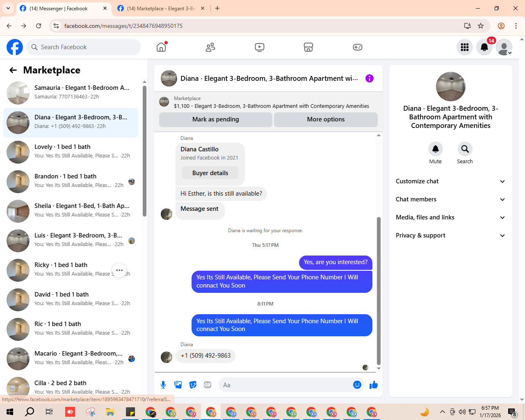Expand Media, files and links section

pyautogui.click(x=450, y=217)
